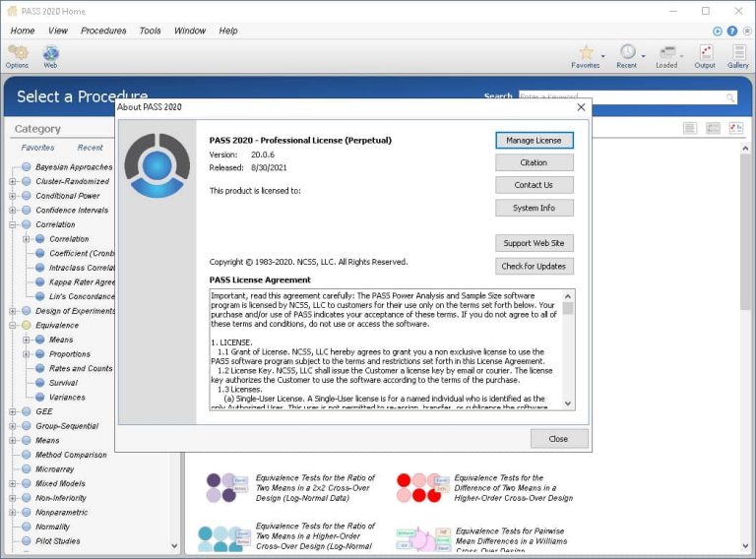
Task: Expand the Non-Inferiority category
Action: [x=13, y=498]
